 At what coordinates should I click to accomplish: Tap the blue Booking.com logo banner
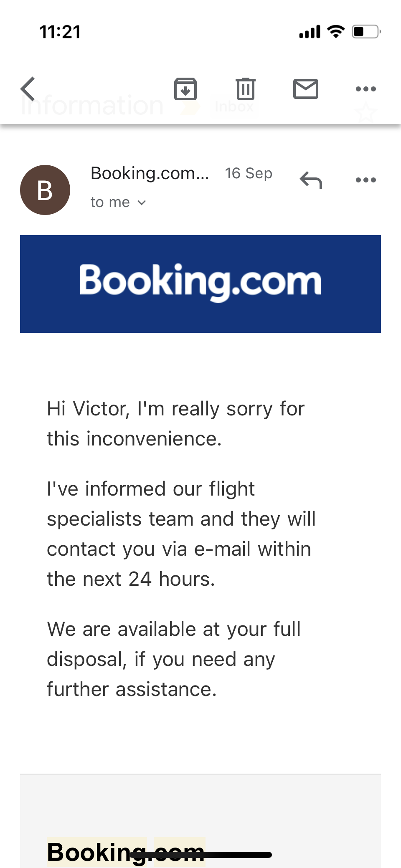[200, 284]
